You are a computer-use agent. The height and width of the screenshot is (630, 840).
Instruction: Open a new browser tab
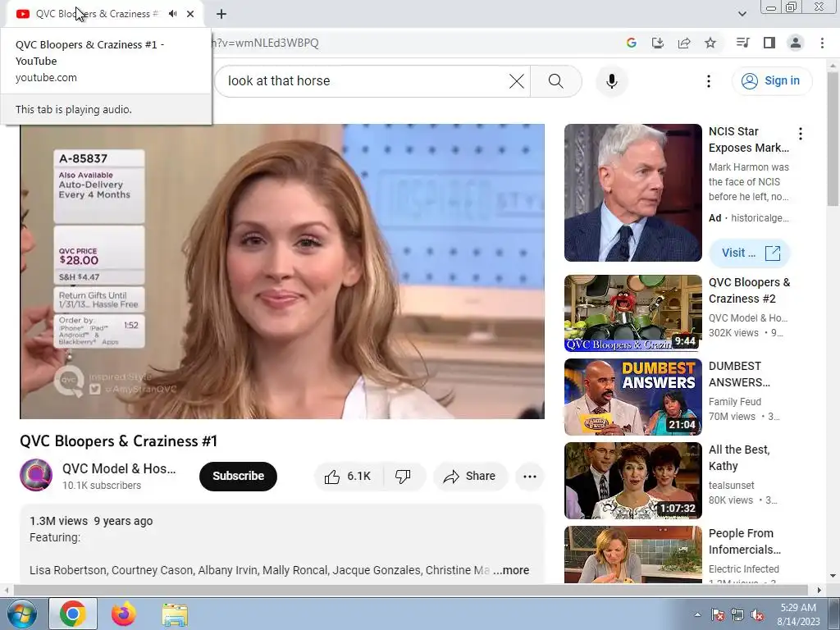(221, 14)
